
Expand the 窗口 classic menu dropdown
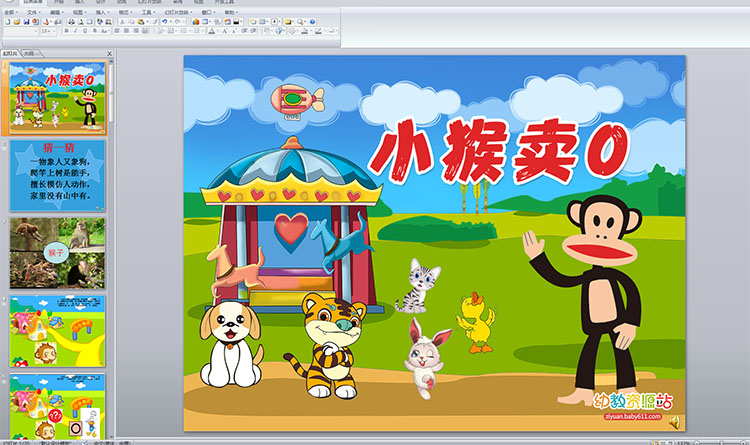[208, 12]
